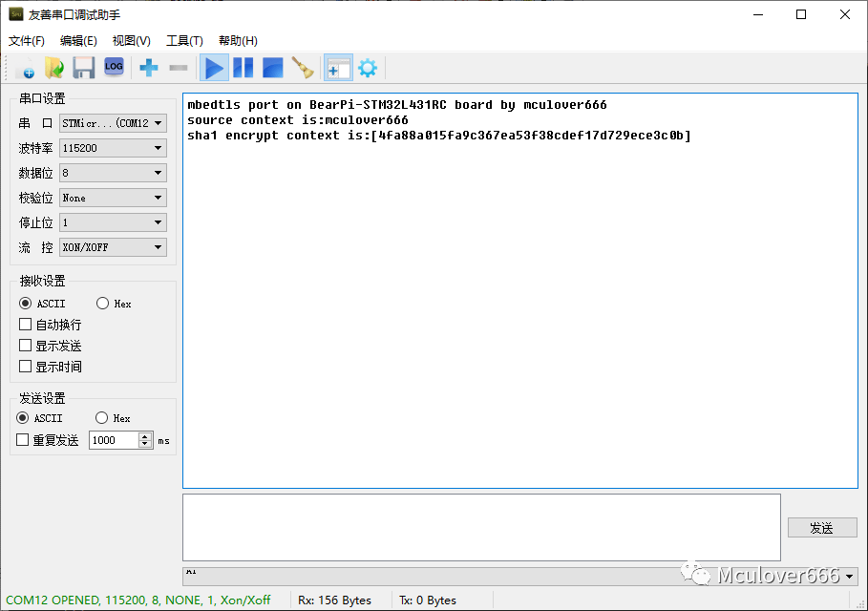Click into the send text input area
Viewport: 868px width, 611px height.
click(x=481, y=527)
